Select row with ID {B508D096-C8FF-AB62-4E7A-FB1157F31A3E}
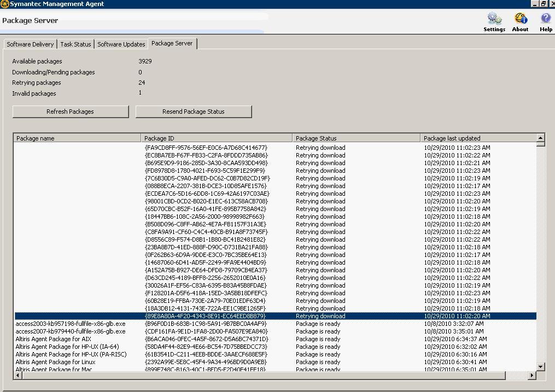The height and width of the screenshot is (392, 555). [275, 224]
